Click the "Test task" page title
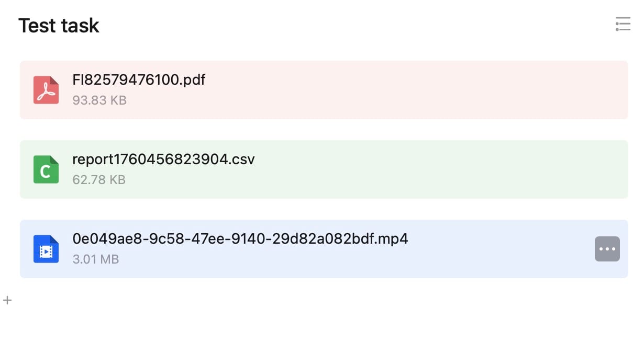The height and width of the screenshot is (342, 644). tap(59, 25)
